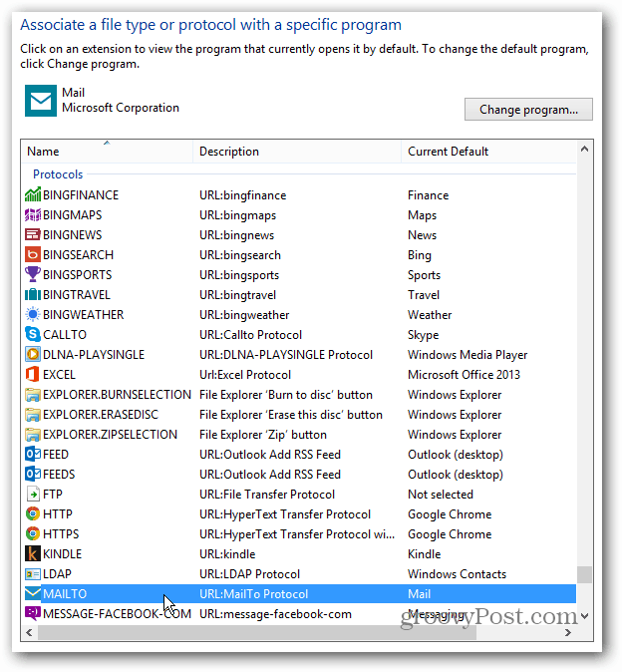Click the MESSAGE-FACEBOOK-COM messaging icon
The image size is (622, 672).
coord(33,613)
